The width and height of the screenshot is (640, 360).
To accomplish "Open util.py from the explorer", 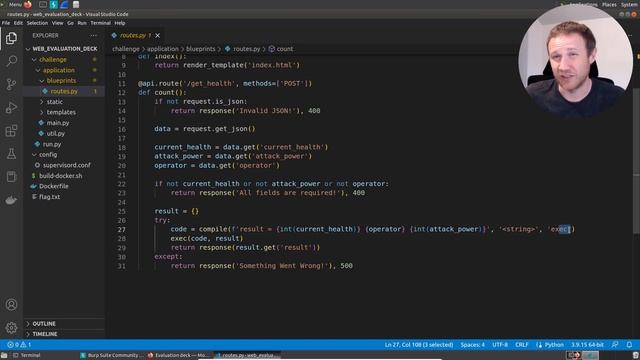I will coord(56,133).
